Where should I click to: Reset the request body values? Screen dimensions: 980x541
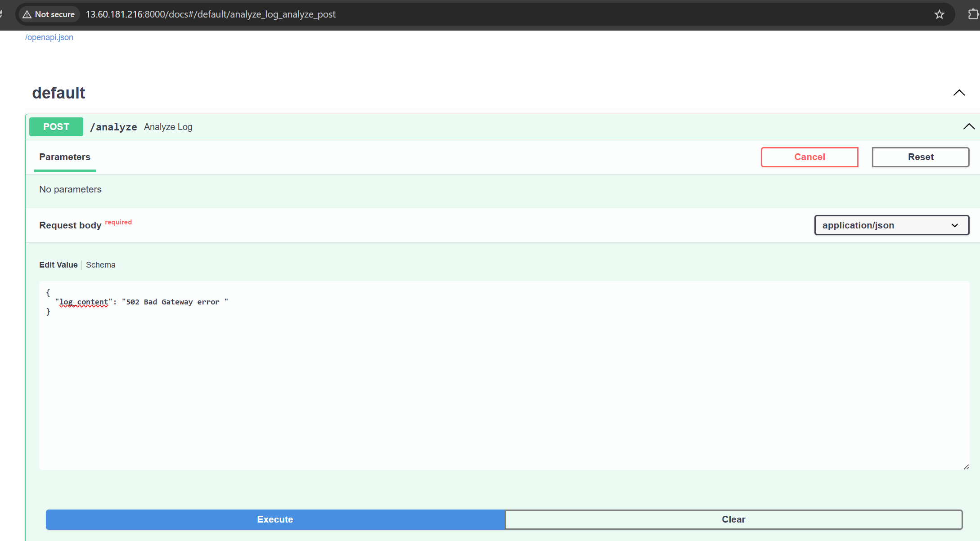click(921, 157)
